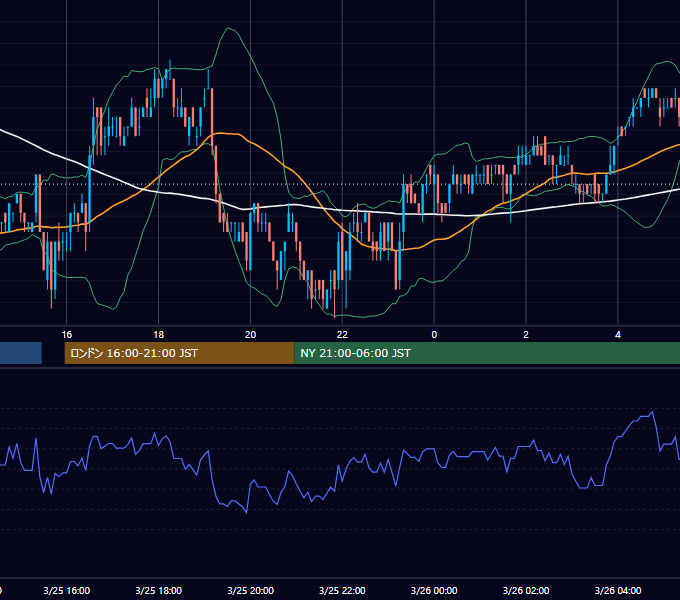Screen dimensions: 680x600
Task: Click the price-chart time label 20
Action: pyautogui.click(x=250, y=335)
